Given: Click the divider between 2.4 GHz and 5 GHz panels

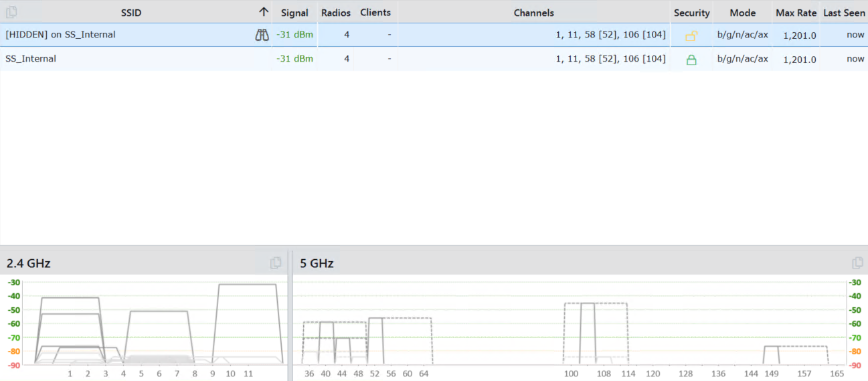Looking at the screenshot, I should 290,315.
